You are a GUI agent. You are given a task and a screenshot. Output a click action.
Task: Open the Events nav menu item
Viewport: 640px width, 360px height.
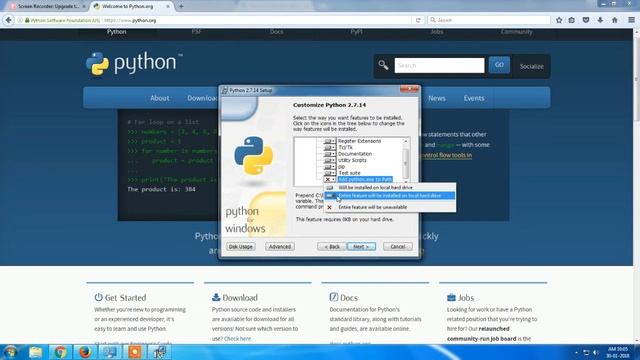tap(474, 98)
